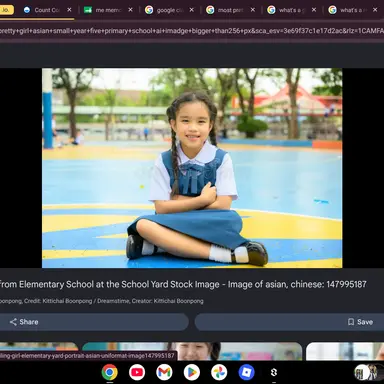Open the Roblox app in the shelf
Screen dimensions: 384x384
click(246, 372)
